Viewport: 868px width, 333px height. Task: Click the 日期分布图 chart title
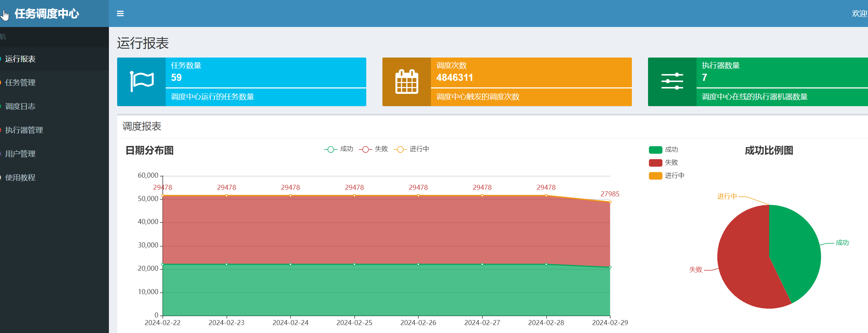[150, 150]
